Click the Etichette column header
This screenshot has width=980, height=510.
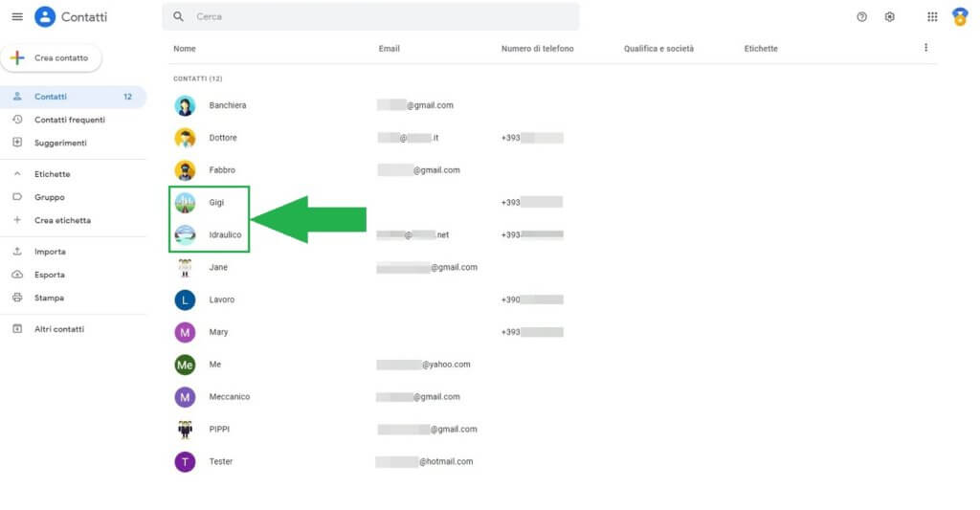click(x=761, y=48)
